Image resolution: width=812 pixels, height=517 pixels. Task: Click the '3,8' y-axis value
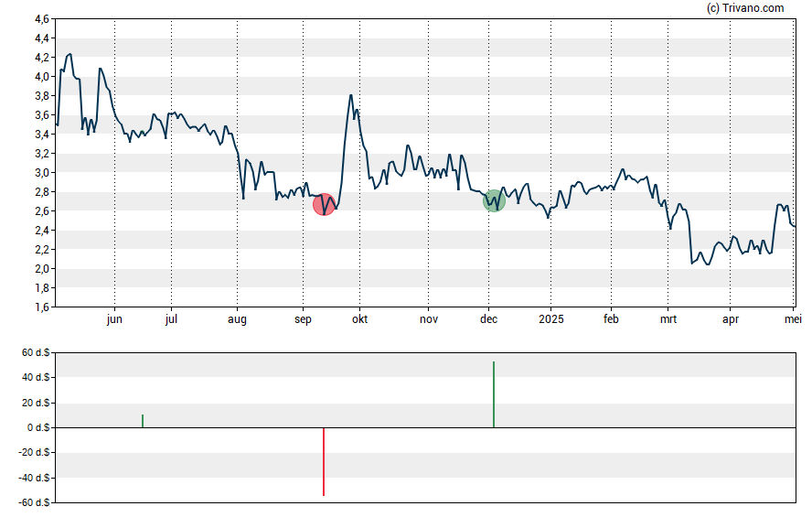pos(42,96)
